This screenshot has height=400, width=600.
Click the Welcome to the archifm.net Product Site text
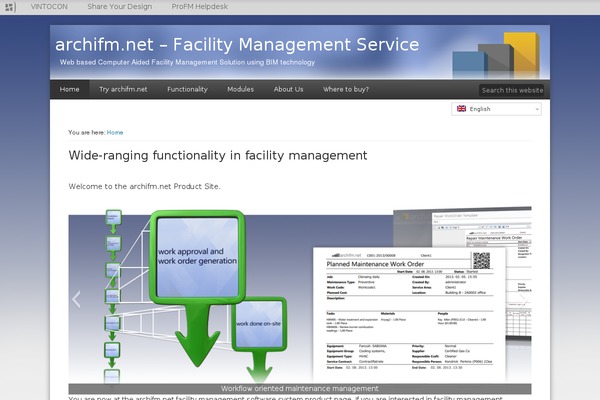tap(144, 186)
